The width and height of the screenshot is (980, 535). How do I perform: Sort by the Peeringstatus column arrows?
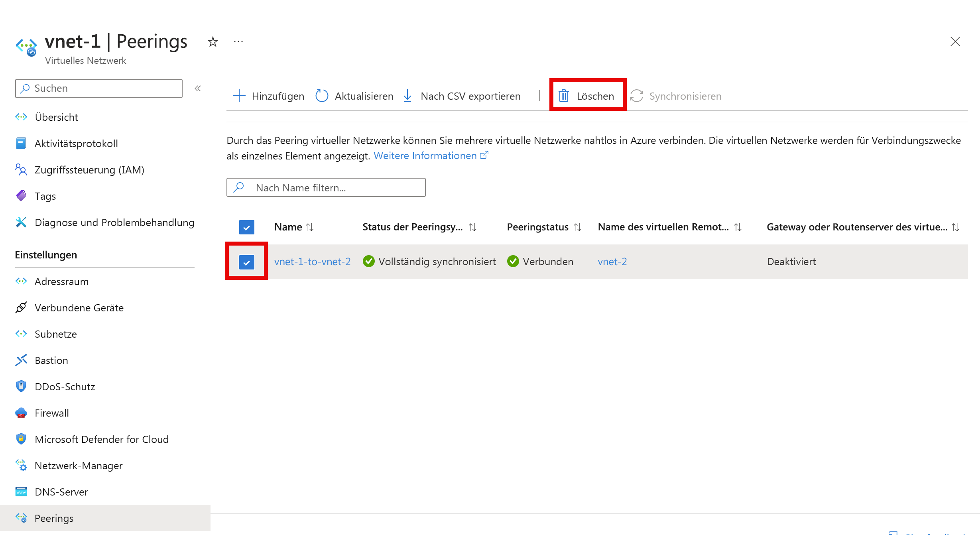tap(578, 227)
